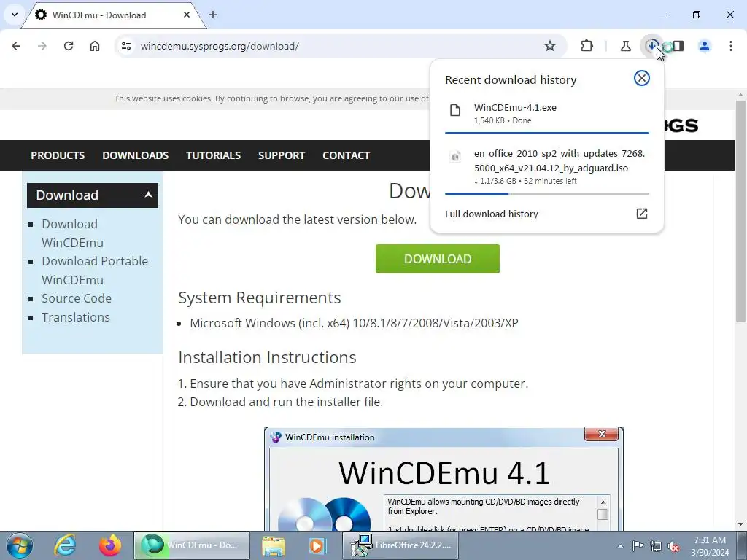This screenshot has width=747, height=560.
Task: Close the Recent download history popup
Action: pos(642,78)
